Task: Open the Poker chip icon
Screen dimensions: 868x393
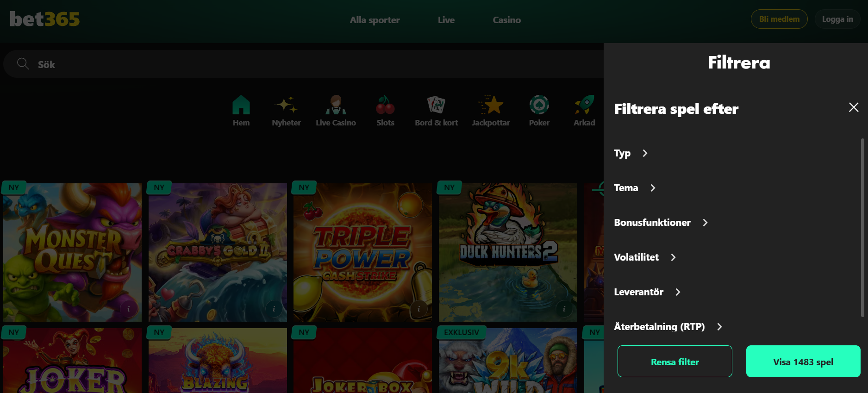Action: [x=539, y=105]
